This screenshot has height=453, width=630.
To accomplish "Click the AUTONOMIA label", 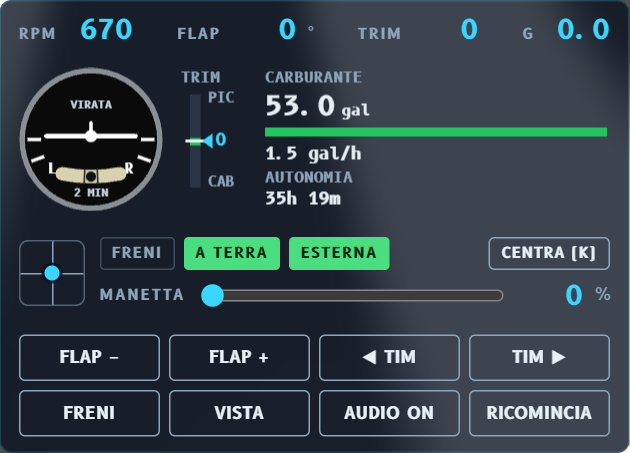I will point(309,177).
